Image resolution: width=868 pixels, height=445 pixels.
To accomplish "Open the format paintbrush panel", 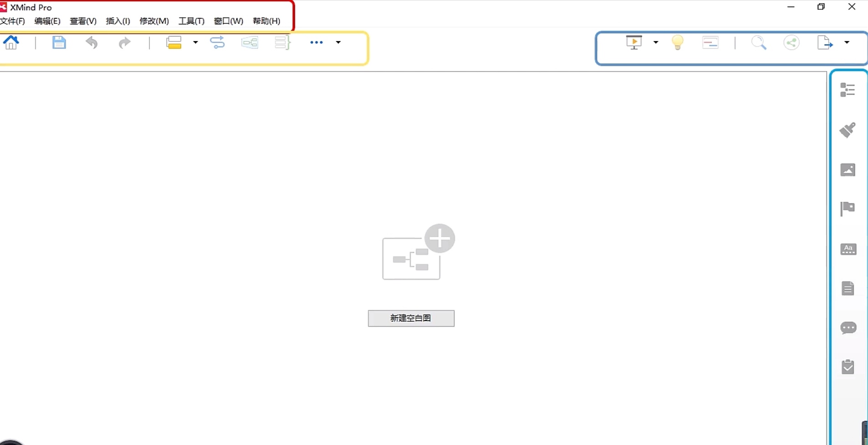I will pyautogui.click(x=848, y=130).
